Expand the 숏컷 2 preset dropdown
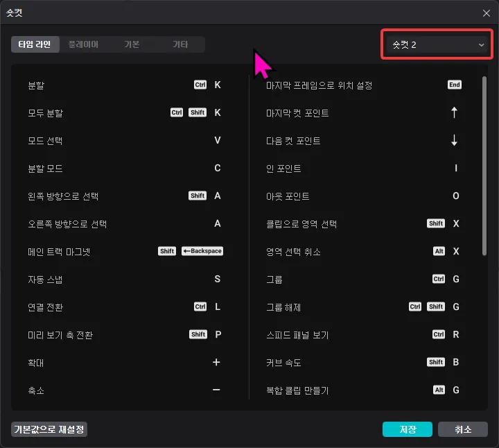Image resolution: width=499 pixels, height=448 pixels. click(437, 44)
